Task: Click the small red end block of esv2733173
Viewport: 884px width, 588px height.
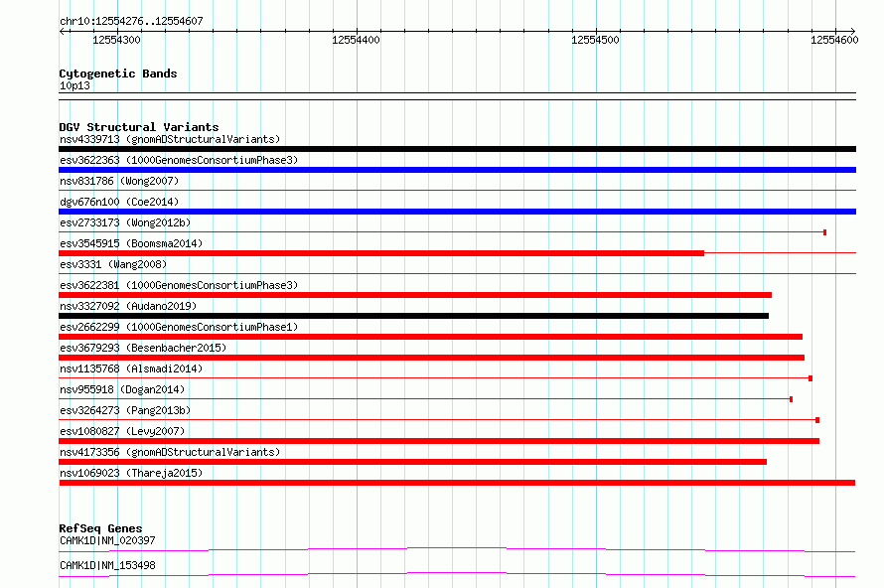Action: click(824, 232)
